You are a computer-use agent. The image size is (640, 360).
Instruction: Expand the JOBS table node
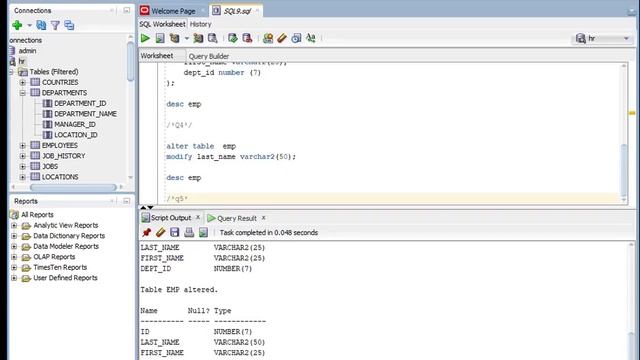pyautogui.click(x=23, y=167)
